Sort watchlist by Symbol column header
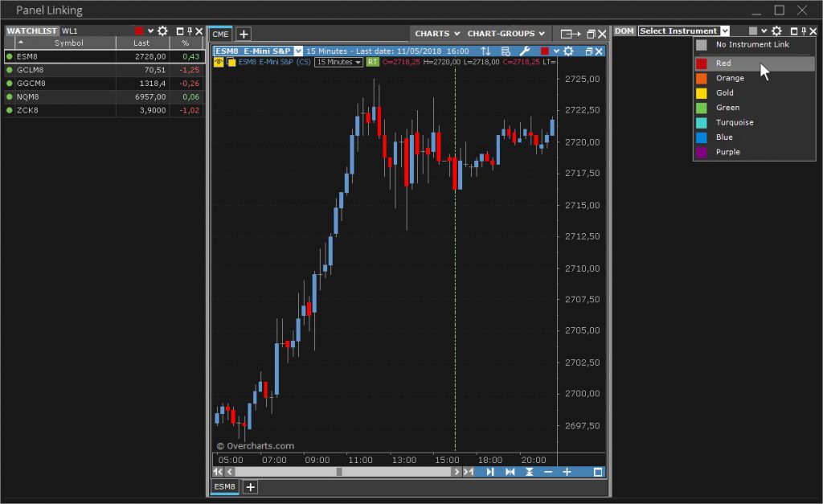 [68, 43]
